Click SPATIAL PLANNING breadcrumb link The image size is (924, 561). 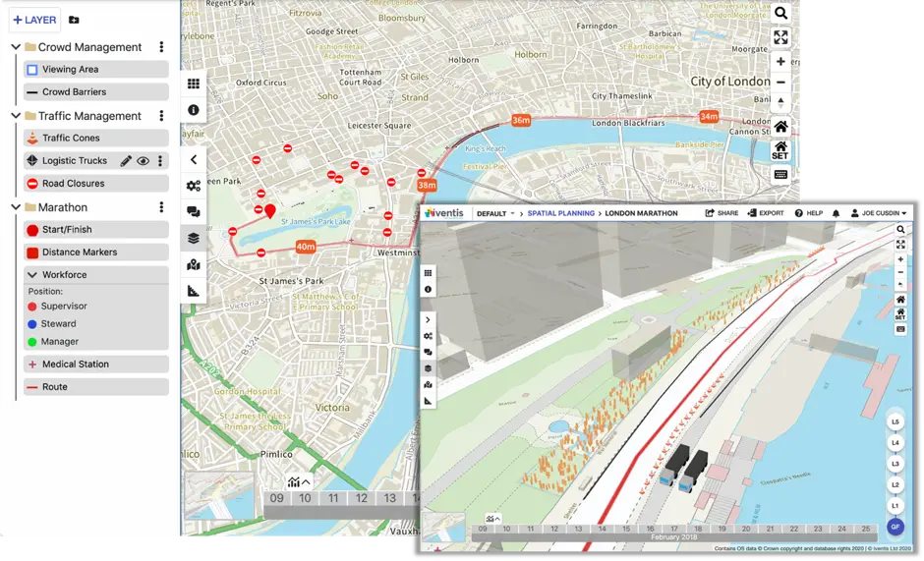pos(560,213)
